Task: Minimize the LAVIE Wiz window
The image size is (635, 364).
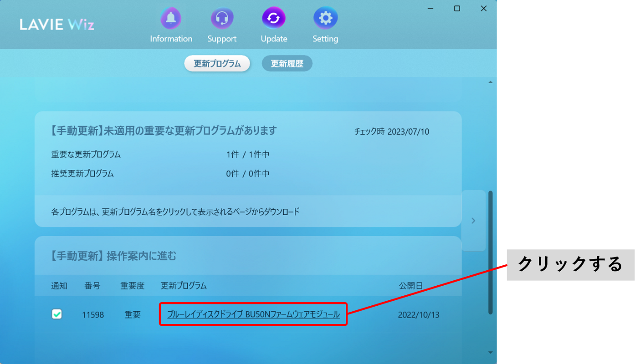Action: pyautogui.click(x=430, y=9)
